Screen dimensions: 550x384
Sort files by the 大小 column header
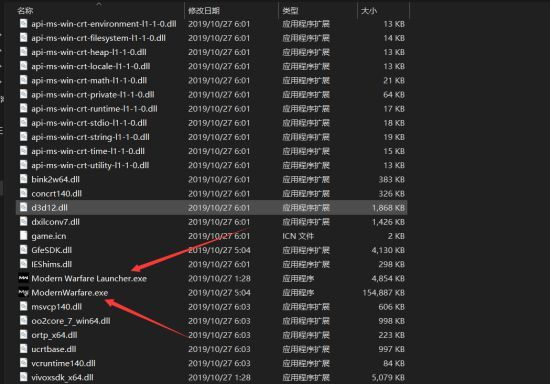369,11
